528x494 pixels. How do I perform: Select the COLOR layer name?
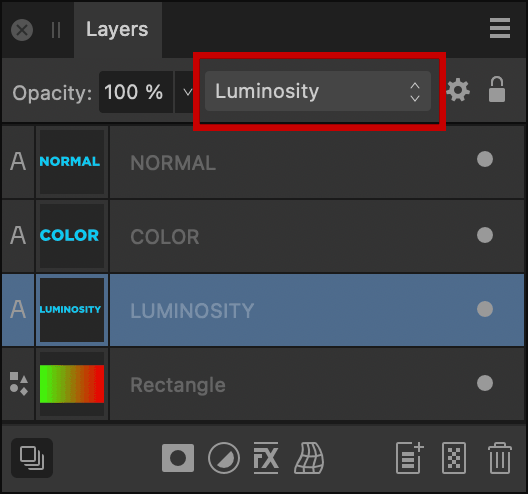[x=165, y=237]
